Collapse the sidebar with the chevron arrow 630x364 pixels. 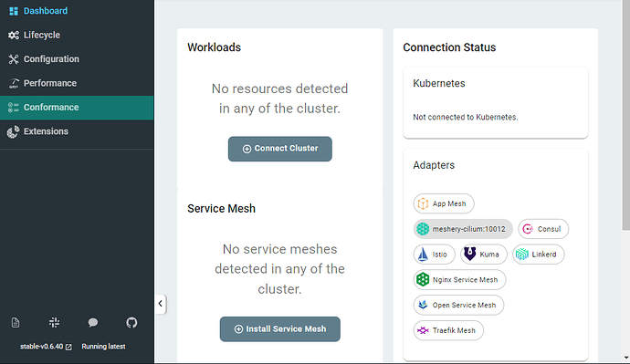tap(161, 304)
